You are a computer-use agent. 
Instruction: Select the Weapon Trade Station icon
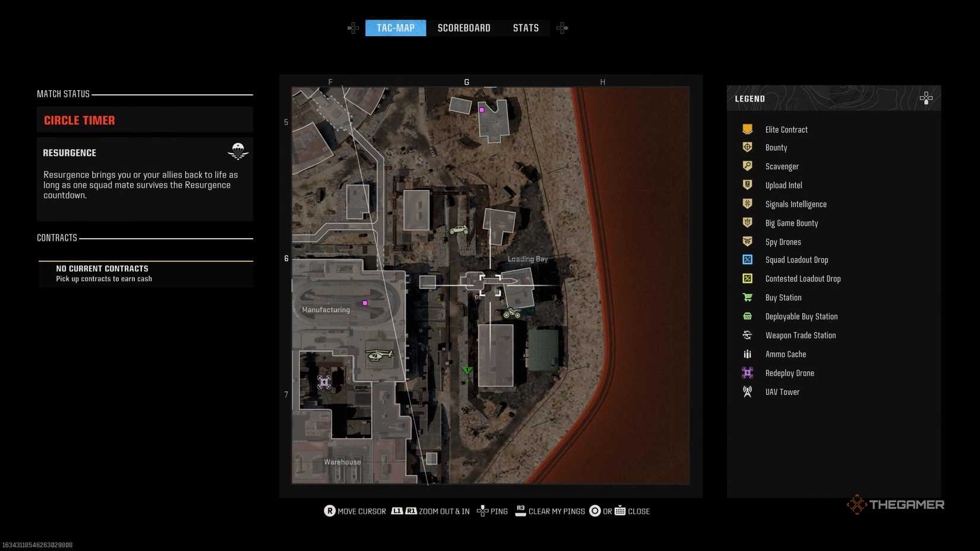coord(747,335)
